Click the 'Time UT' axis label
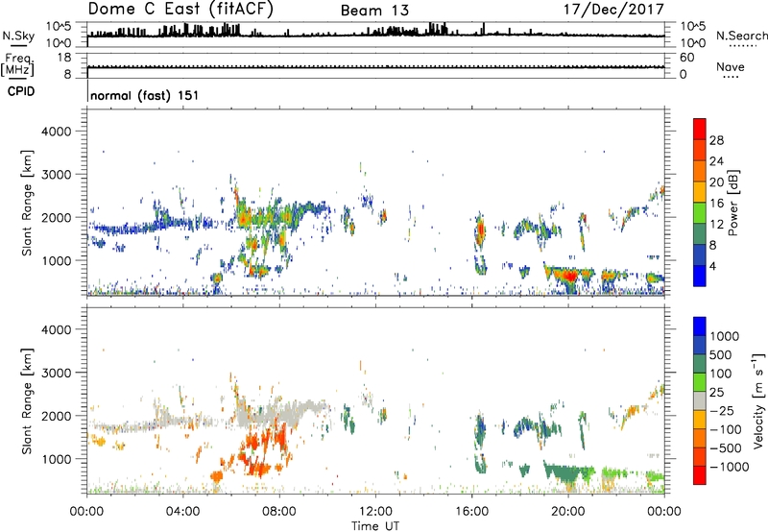 pyautogui.click(x=375, y=526)
